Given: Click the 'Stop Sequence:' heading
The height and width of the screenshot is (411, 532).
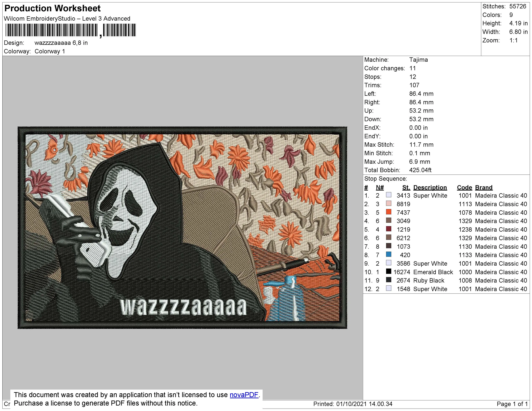Looking at the screenshot, I should coord(385,179).
